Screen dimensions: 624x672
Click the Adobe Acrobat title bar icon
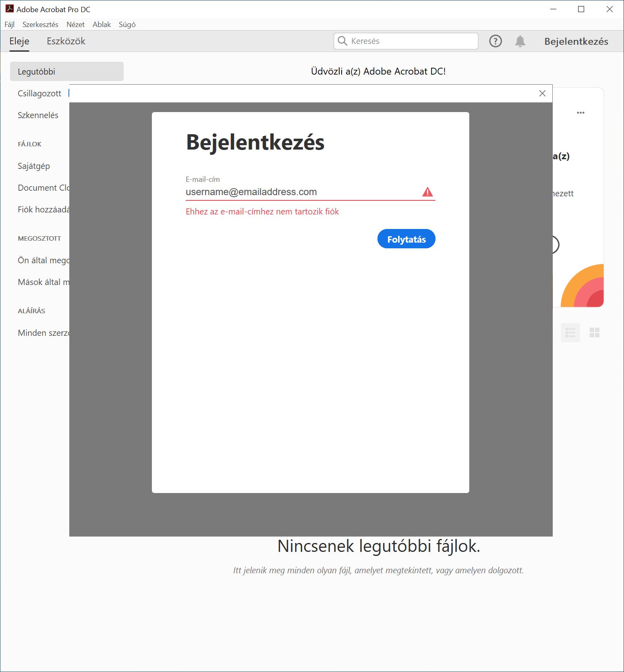tap(9, 9)
